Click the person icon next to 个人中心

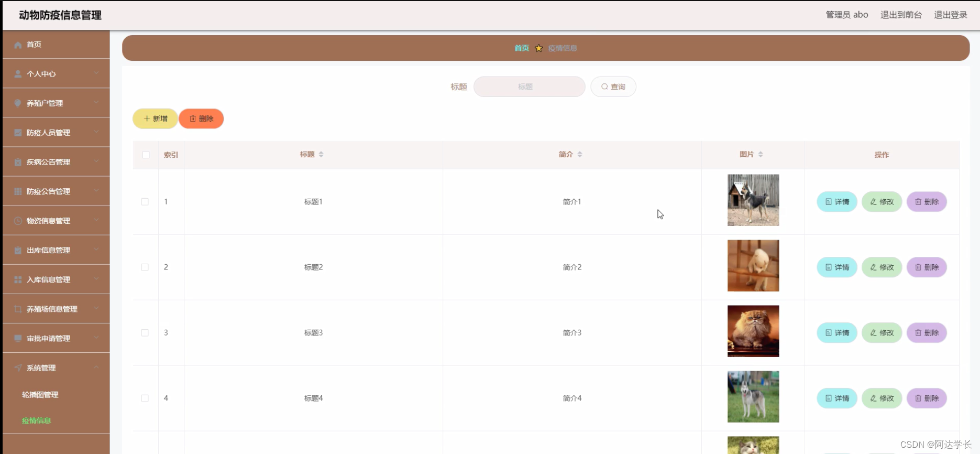pyautogui.click(x=18, y=74)
